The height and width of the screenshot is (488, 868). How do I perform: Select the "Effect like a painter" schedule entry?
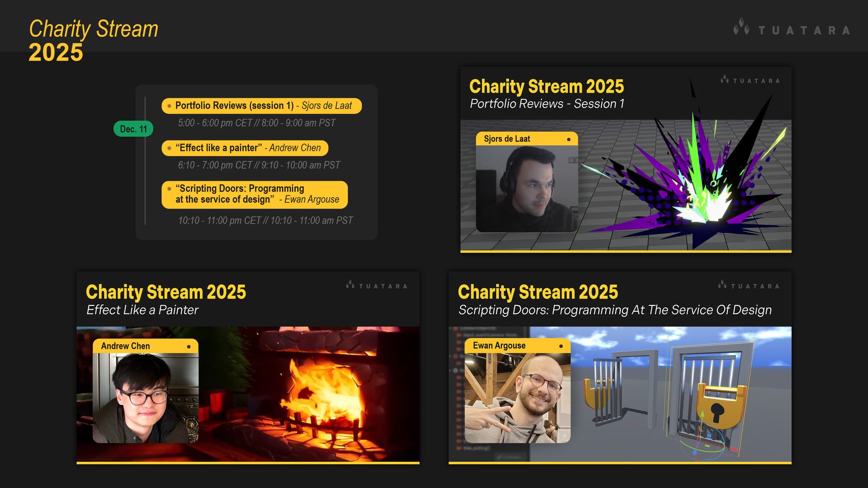coord(245,148)
